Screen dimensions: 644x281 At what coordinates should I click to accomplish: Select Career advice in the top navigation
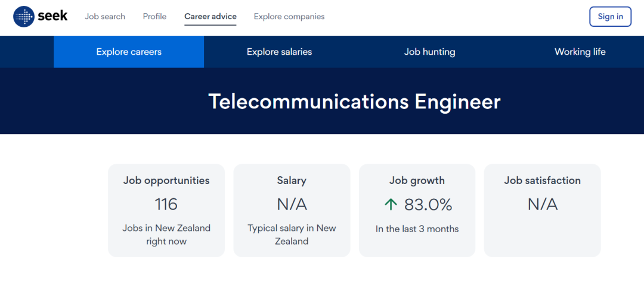[210, 17]
